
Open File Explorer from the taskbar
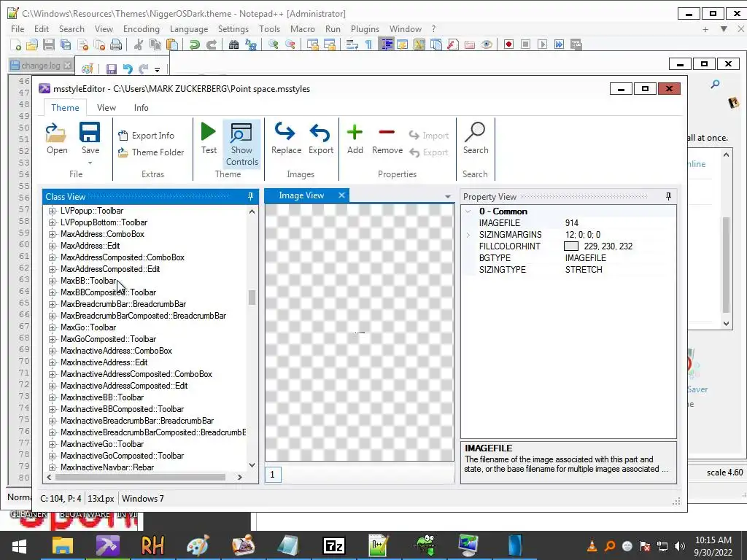pyautogui.click(x=63, y=545)
